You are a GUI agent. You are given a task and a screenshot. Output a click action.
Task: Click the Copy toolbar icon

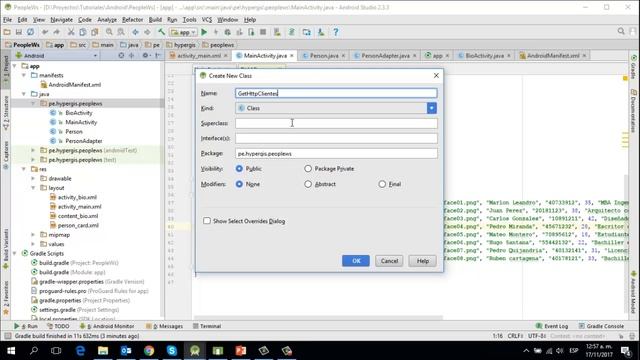(83, 32)
